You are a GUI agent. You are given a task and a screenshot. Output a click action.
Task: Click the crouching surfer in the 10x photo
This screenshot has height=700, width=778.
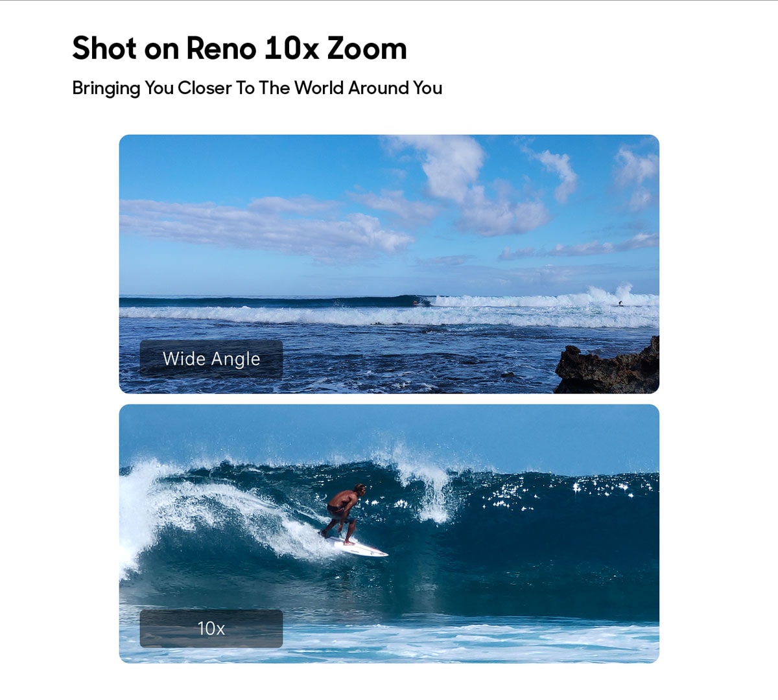(344, 512)
